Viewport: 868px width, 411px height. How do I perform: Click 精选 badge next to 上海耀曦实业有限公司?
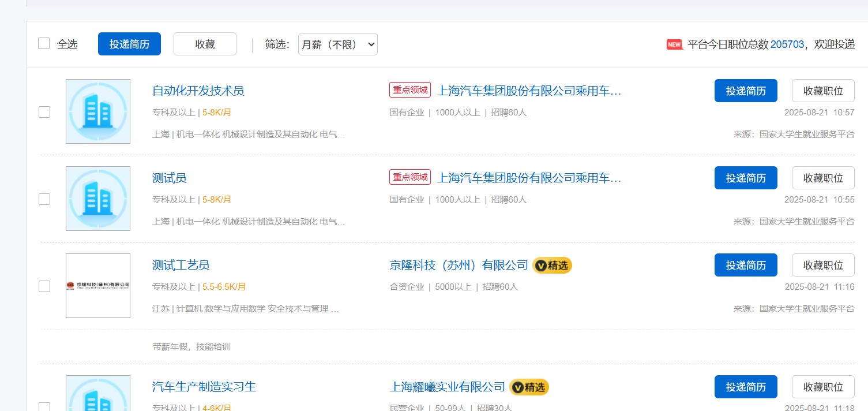click(x=529, y=387)
